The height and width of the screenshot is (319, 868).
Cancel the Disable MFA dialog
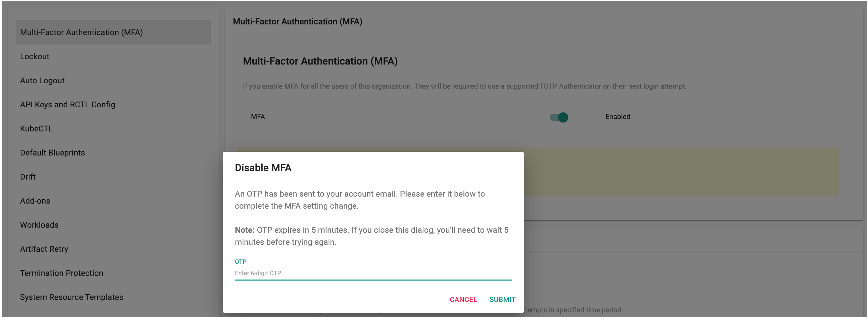(463, 300)
